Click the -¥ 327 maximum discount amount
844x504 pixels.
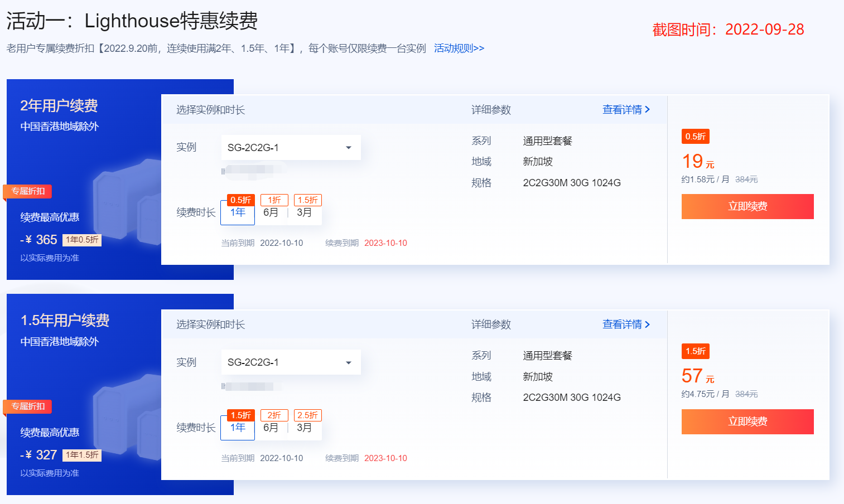click(x=38, y=455)
